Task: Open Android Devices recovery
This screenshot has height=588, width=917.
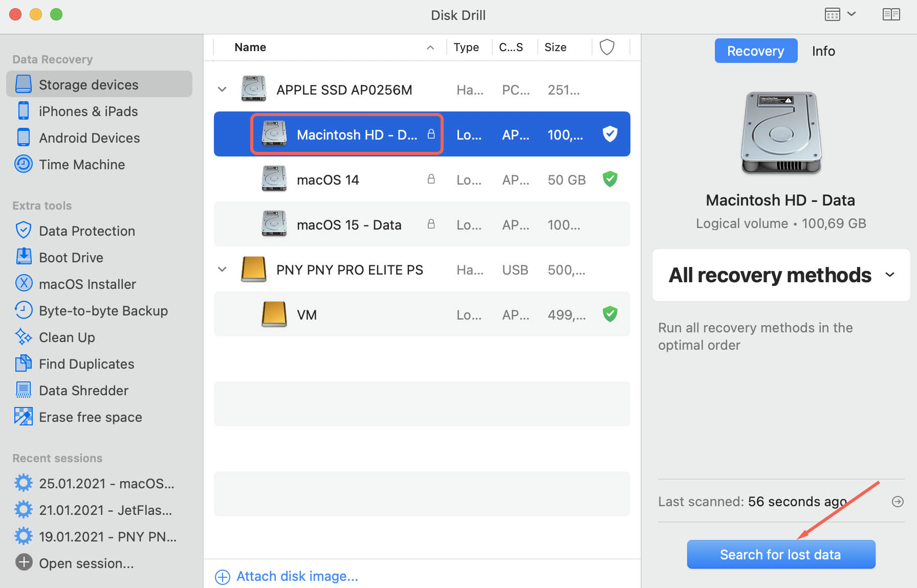Action: click(89, 138)
